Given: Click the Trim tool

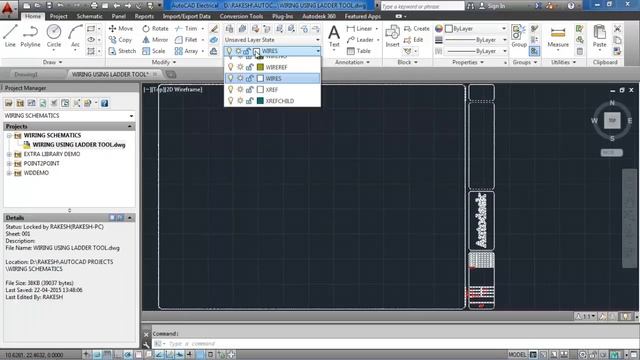Looking at the screenshot, I should pyautogui.click(x=186, y=29).
